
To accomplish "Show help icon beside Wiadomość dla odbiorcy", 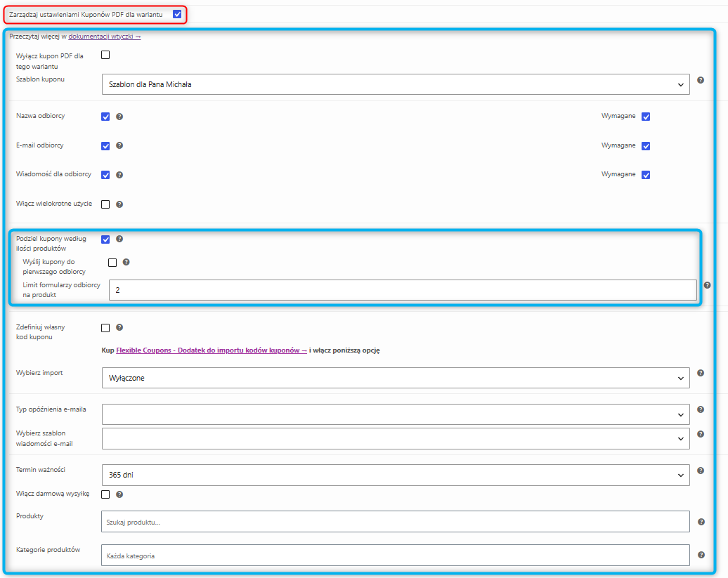I will [119, 175].
